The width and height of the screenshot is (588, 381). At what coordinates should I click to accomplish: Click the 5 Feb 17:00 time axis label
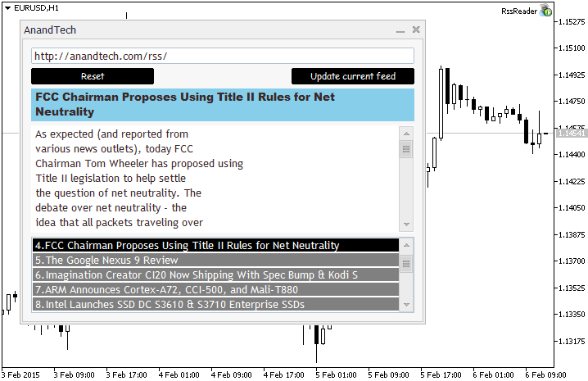[x=441, y=374]
